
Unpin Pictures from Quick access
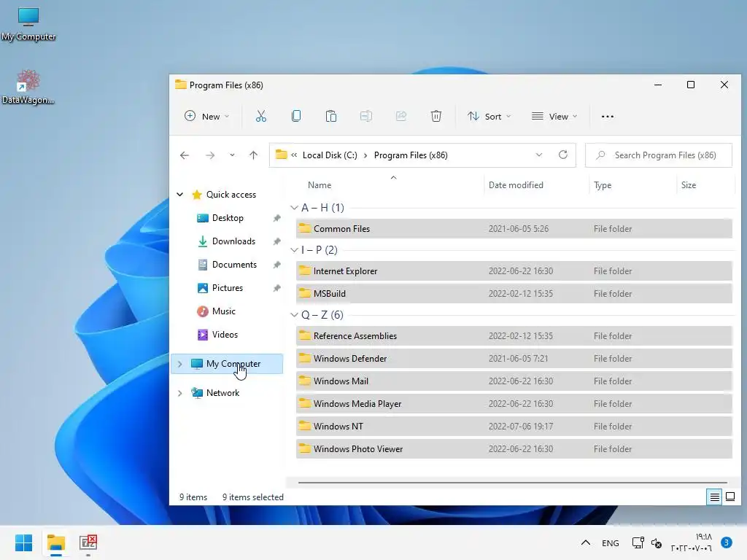(x=276, y=288)
